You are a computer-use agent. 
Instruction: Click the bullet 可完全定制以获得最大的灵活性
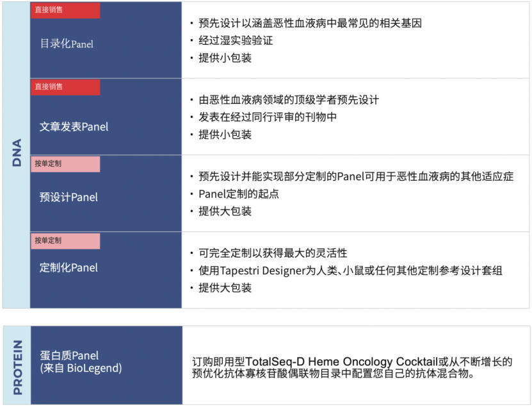click(273, 253)
